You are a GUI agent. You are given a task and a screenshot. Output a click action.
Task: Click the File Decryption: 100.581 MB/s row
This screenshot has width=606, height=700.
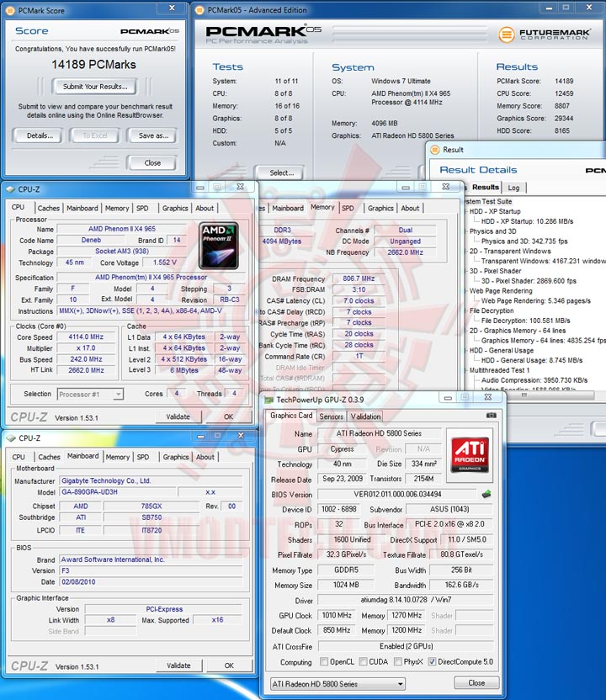point(525,321)
